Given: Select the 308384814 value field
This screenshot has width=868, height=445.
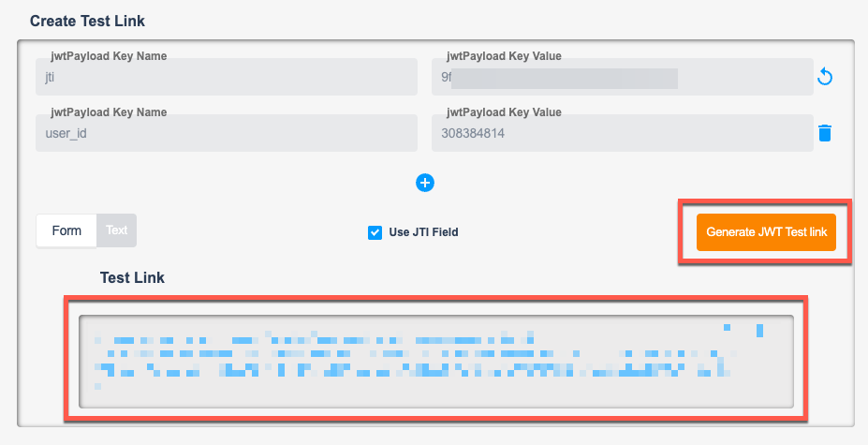Looking at the screenshot, I should pyautogui.click(x=623, y=133).
